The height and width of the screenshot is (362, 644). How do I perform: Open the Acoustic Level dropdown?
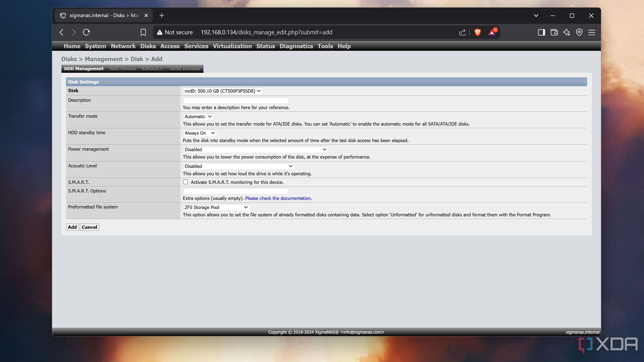[238, 166]
